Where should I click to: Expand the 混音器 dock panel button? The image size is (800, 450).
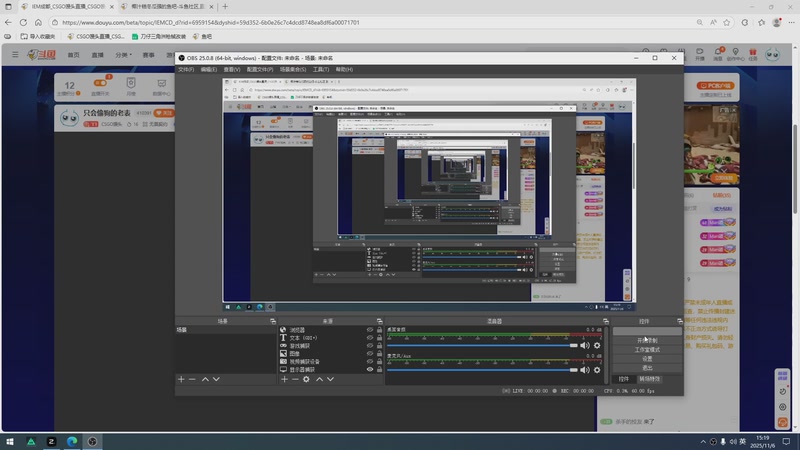(x=605, y=321)
